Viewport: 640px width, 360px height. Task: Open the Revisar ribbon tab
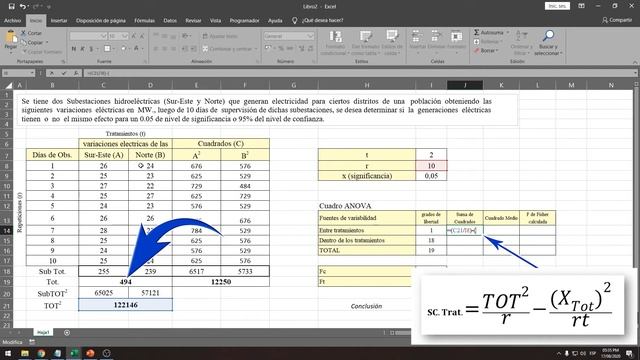click(193, 20)
